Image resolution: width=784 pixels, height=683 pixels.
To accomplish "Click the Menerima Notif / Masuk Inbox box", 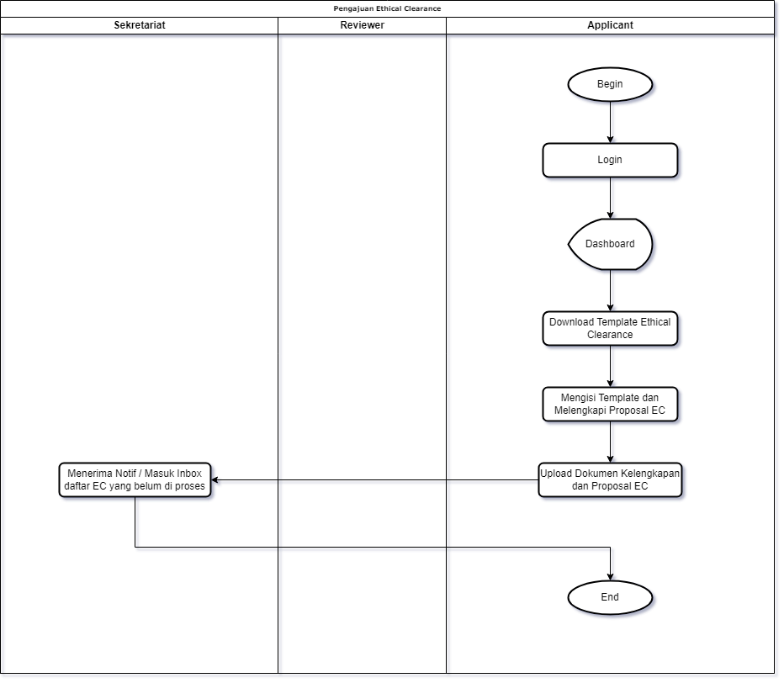I will [135, 480].
